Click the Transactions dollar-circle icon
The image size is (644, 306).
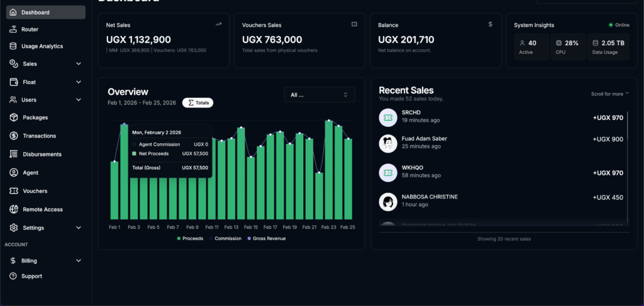14,135
